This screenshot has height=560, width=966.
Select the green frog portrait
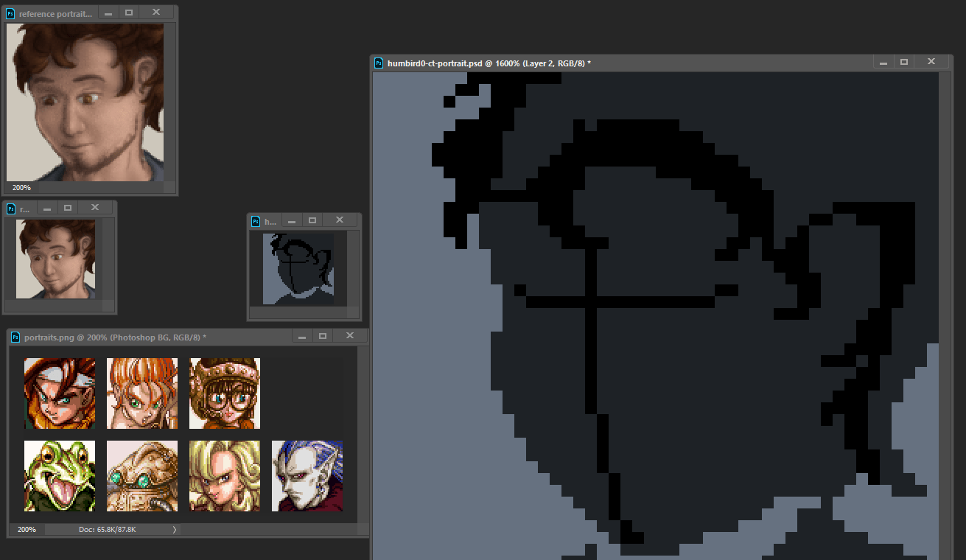60,476
